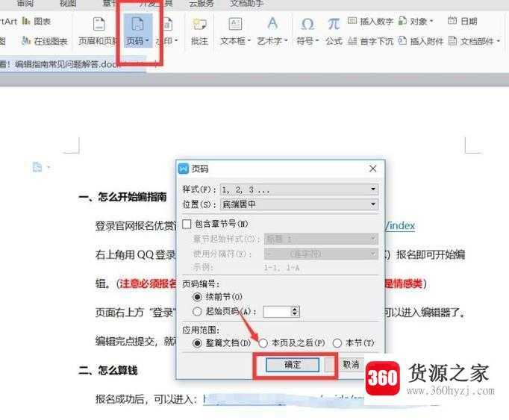Click the index hyperlink in document
Viewport: 509px width, 420px height.
click(400, 225)
